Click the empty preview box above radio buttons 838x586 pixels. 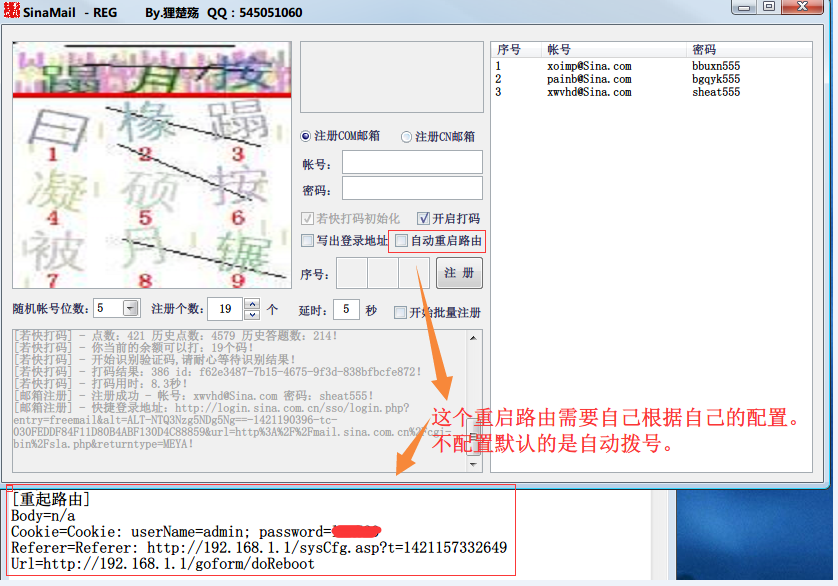tap(392, 77)
